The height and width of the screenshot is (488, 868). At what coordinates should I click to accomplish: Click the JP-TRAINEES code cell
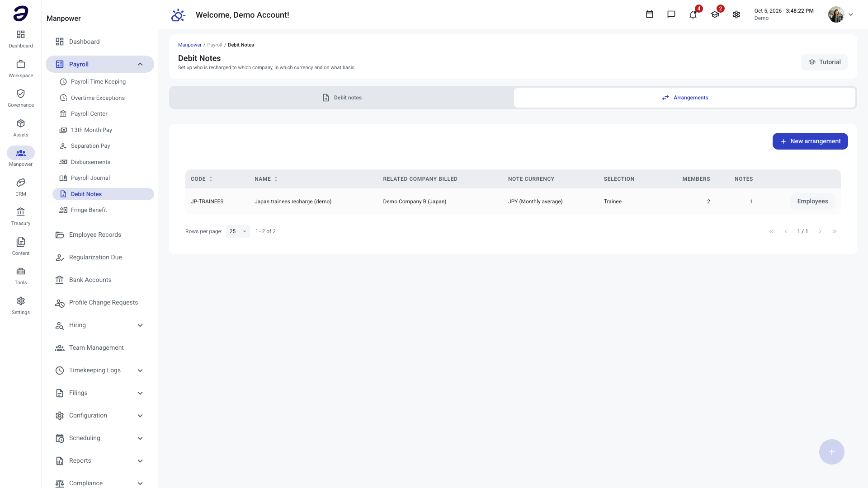[x=207, y=202]
